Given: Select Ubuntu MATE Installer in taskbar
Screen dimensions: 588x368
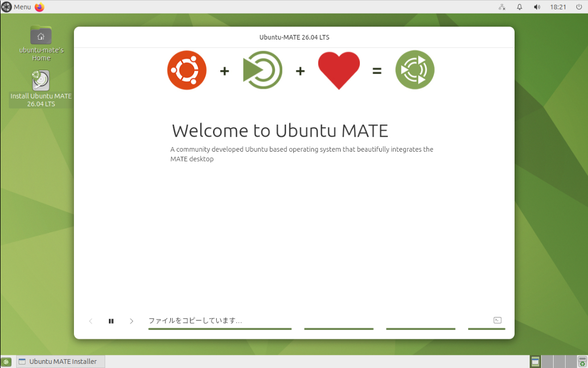Looking at the screenshot, I should tap(60, 361).
